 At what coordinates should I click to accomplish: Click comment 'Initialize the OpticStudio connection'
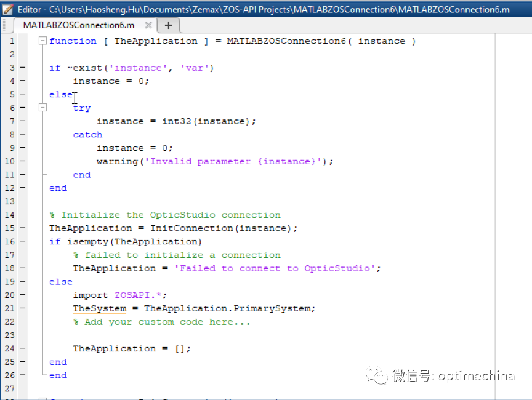pyautogui.click(x=171, y=215)
